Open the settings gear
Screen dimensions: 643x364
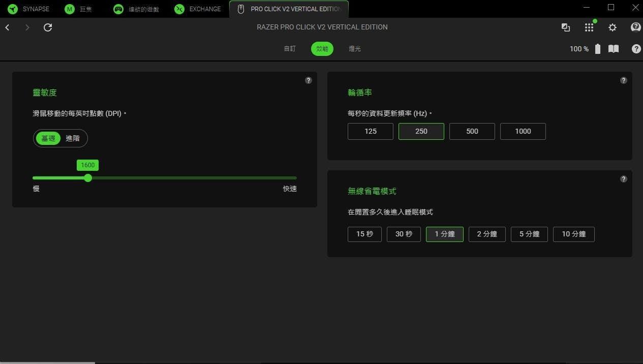click(613, 27)
